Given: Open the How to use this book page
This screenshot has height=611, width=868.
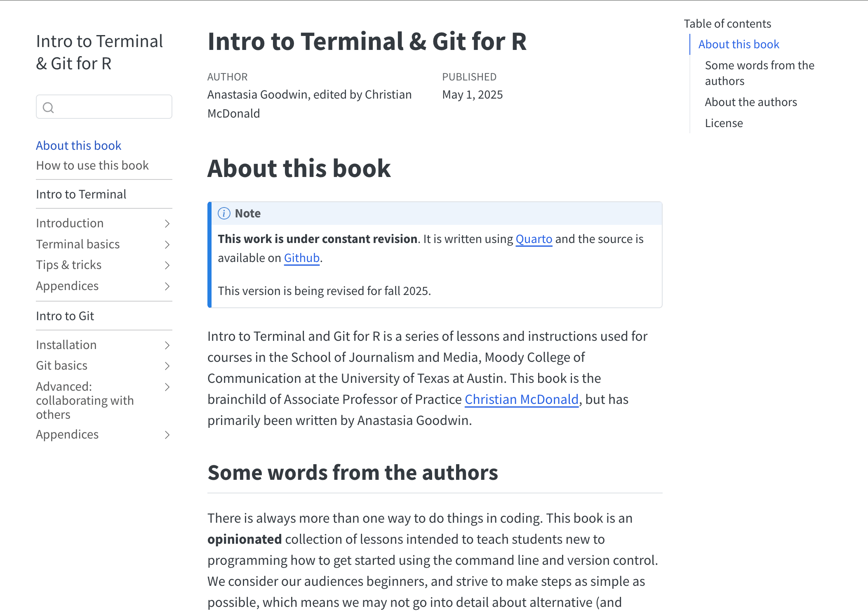Looking at the screenshot, I should [92, 165].
